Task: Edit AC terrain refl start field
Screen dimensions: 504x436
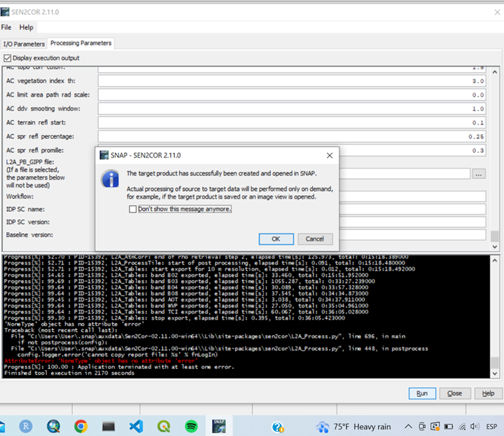Action: [x=292, y=122]
